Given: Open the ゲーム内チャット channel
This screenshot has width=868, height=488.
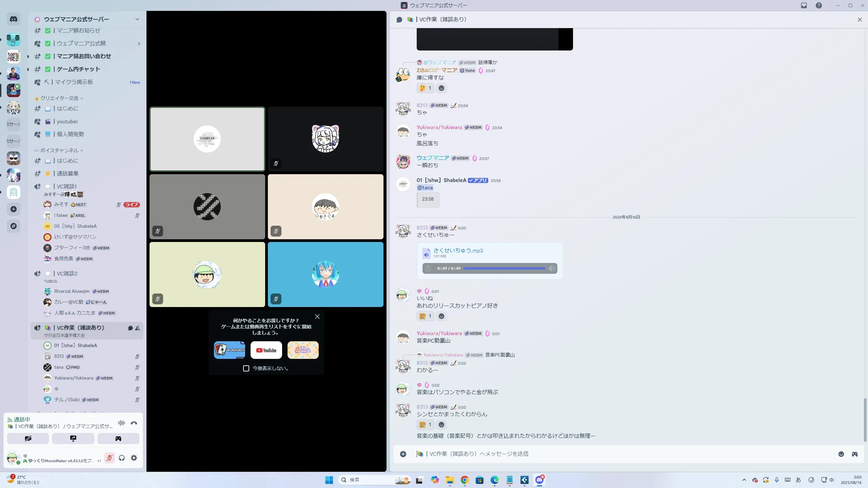Looking at the screenshot, I should tap(78, 69).
